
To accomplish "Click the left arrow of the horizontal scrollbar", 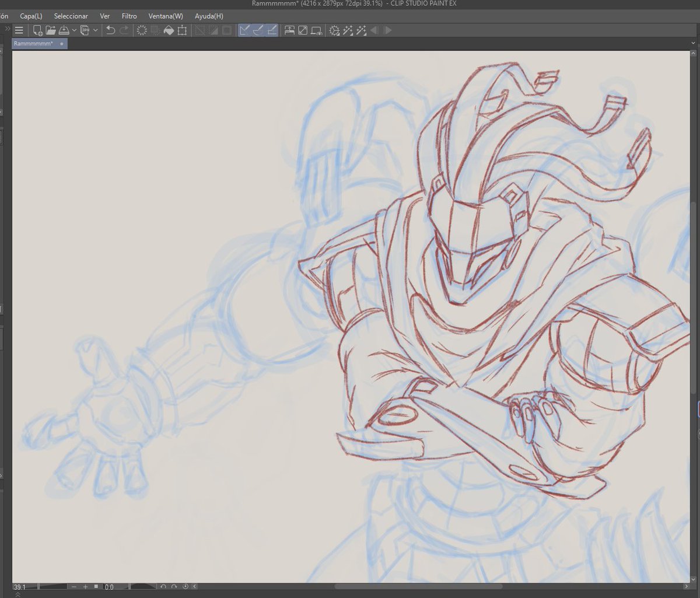I will click(x=195, y=586).
